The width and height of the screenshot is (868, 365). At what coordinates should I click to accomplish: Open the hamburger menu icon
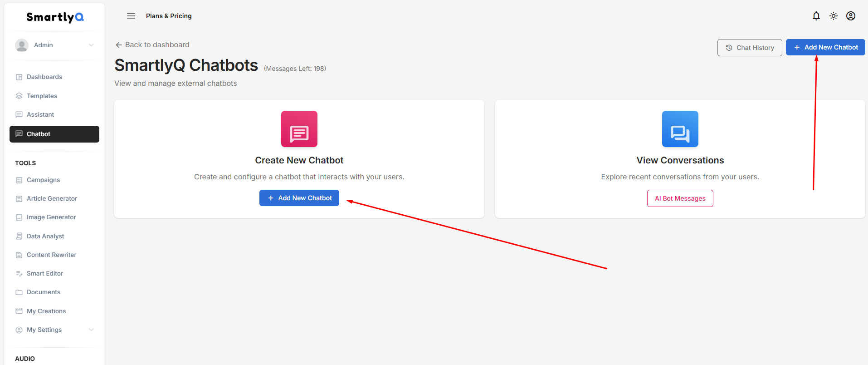click(x=131, y=16)
